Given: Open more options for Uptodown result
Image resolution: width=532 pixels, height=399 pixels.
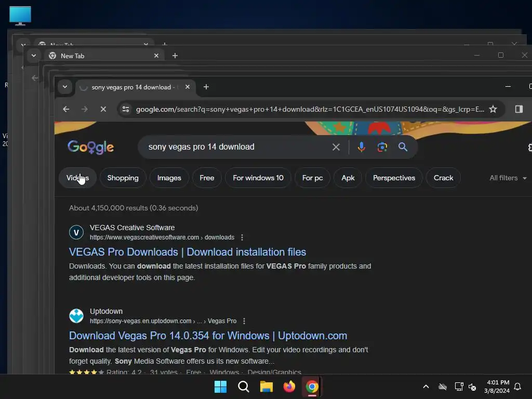Looking at the screenshot, I should pyautogui.click(x=244, y=321).
